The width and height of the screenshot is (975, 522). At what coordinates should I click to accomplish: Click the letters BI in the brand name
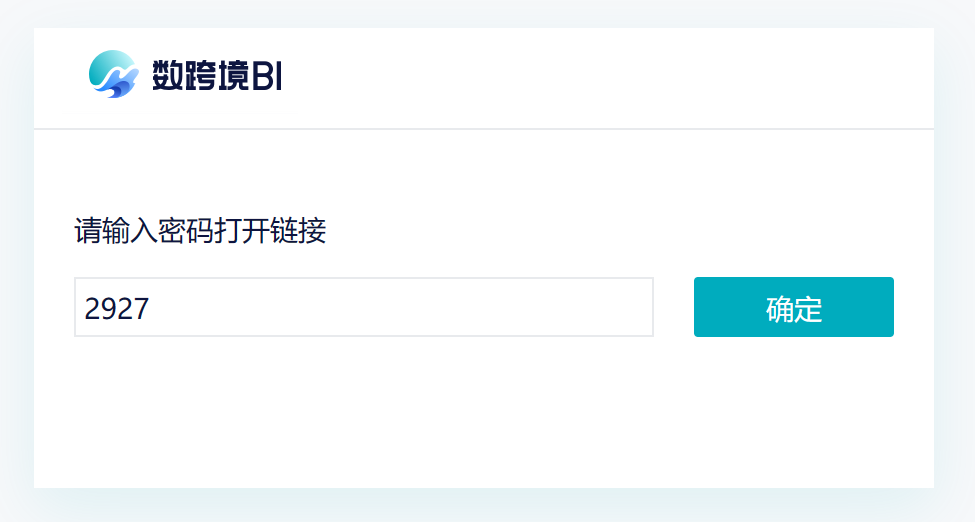[x=267, y=75]
